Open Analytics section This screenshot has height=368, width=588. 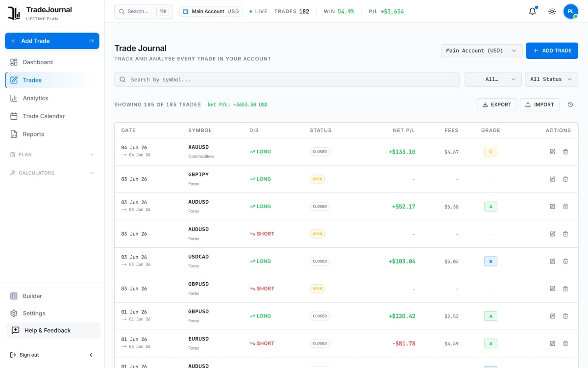(x=52, y=98)
